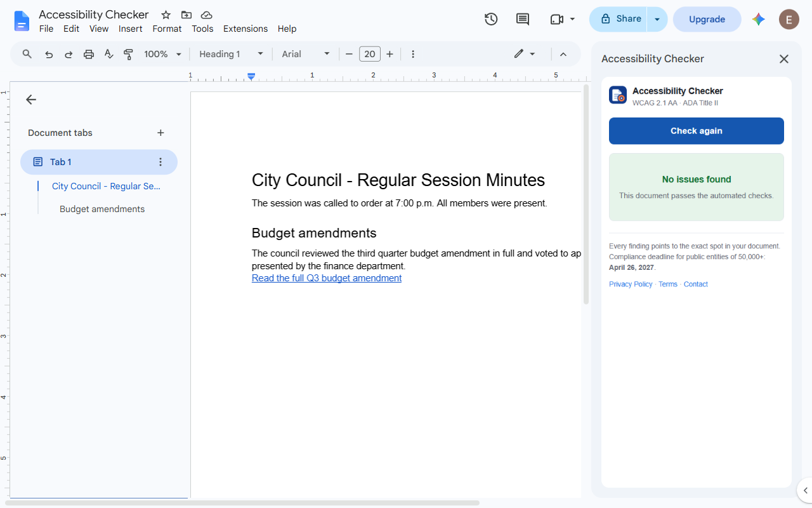Click the No issues found message
812x508 pixels.
(697, 180)
